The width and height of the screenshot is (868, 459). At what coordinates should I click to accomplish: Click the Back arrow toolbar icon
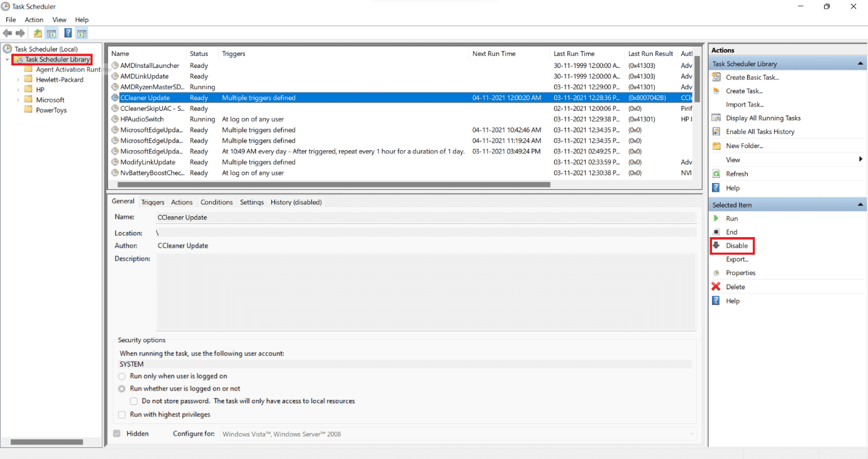coord(8,33)
